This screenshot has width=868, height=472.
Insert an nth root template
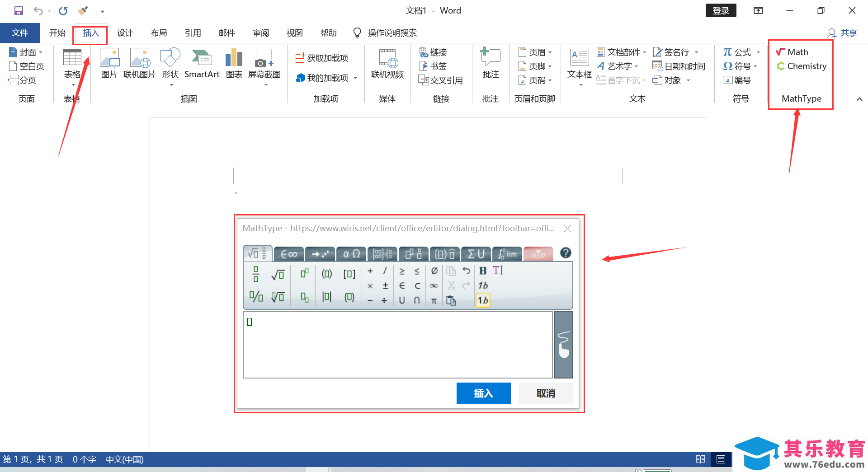[x=278, y=296]
